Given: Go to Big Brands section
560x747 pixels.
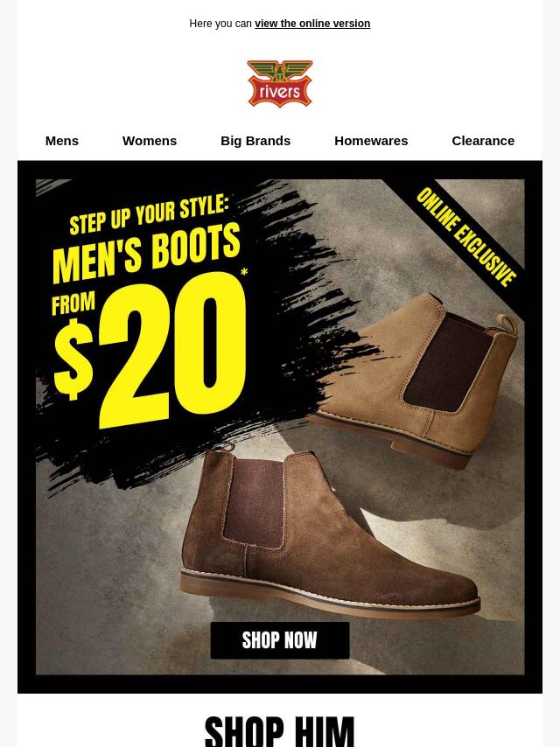Looking at the screenshot, I should tap(255, 141).
